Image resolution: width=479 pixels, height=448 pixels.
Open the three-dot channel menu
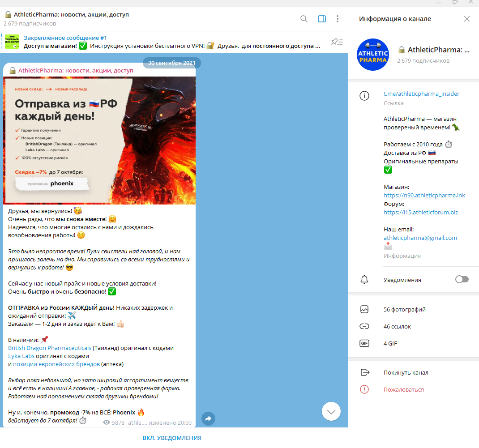[338, 19]
